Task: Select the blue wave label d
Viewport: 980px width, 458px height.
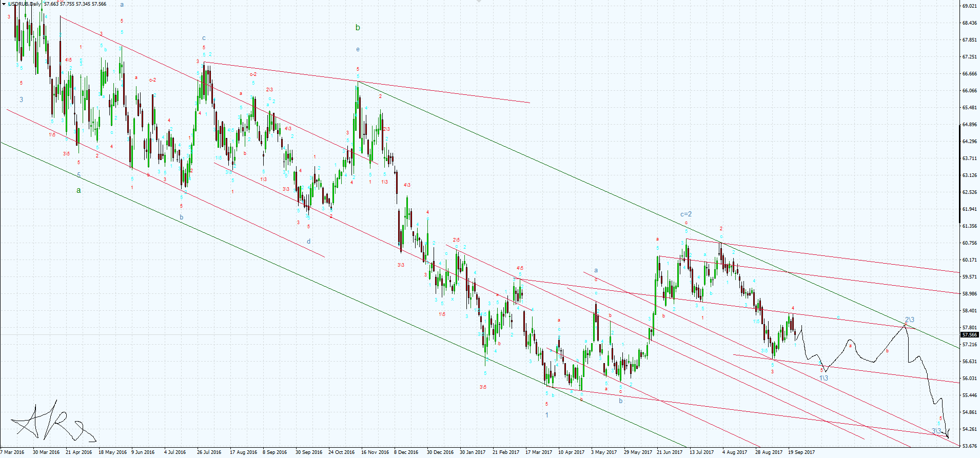Action: pyautogui.click(x=308, y=242)
